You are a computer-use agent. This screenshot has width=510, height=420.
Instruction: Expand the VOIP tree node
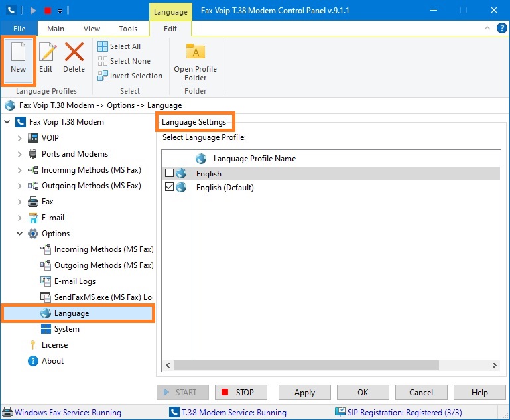click(x=19, y=138)
